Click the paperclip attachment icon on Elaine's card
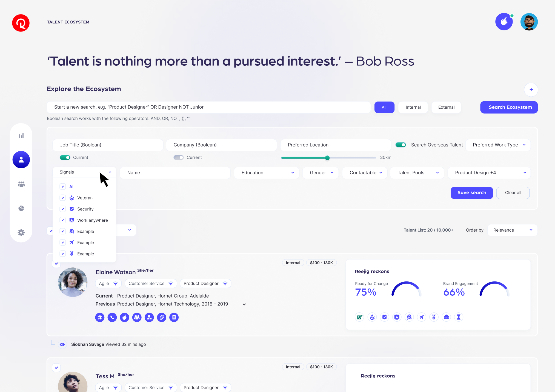This screenshot has height=392, width=555. (x=162, y=317)
